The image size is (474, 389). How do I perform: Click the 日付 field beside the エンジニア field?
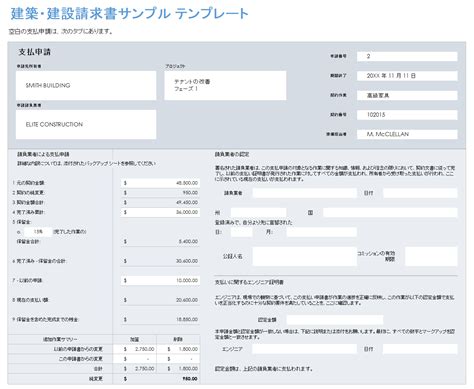click(x=420, y=349)
